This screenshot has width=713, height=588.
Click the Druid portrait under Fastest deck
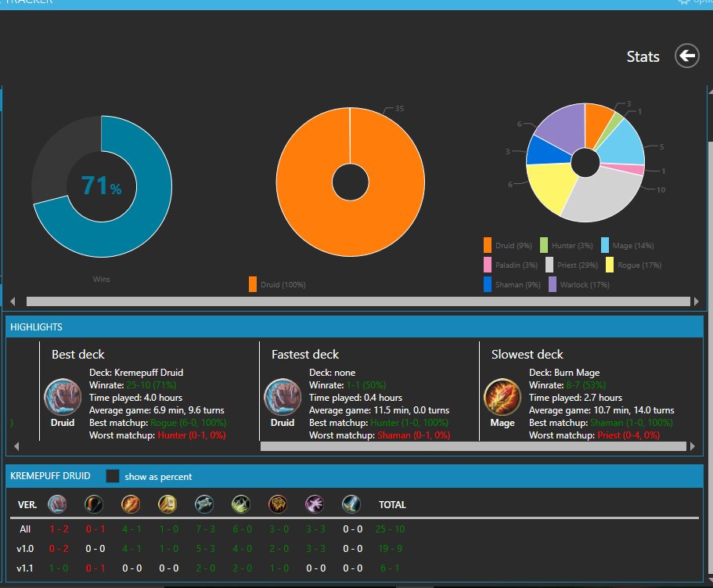point(283,397)
